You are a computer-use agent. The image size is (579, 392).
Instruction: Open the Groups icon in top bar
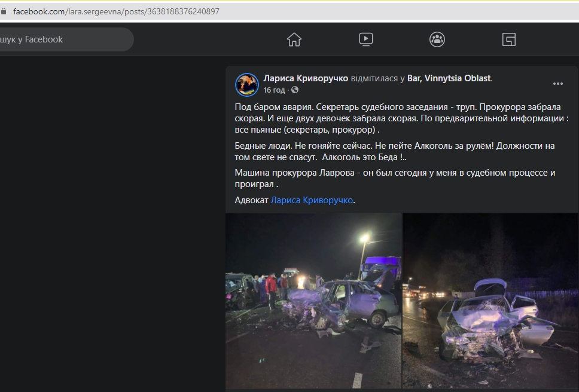pyautogui.click(x=437, y=39)
